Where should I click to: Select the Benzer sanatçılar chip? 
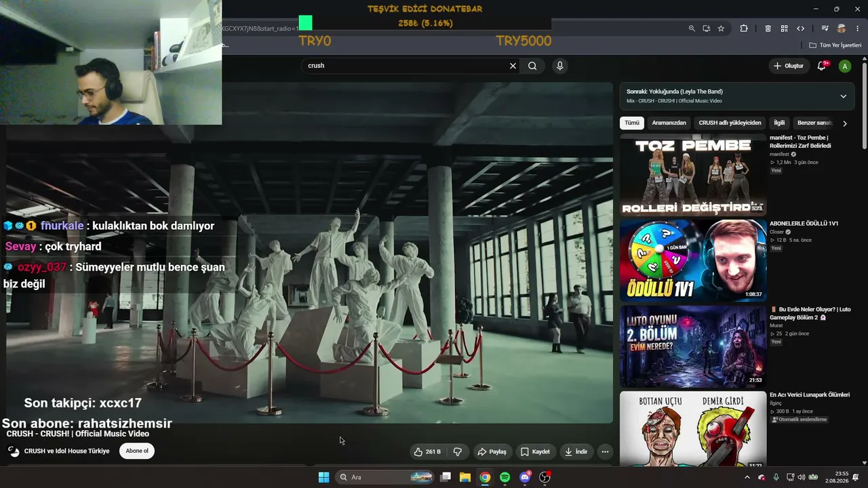click(814, 123)
